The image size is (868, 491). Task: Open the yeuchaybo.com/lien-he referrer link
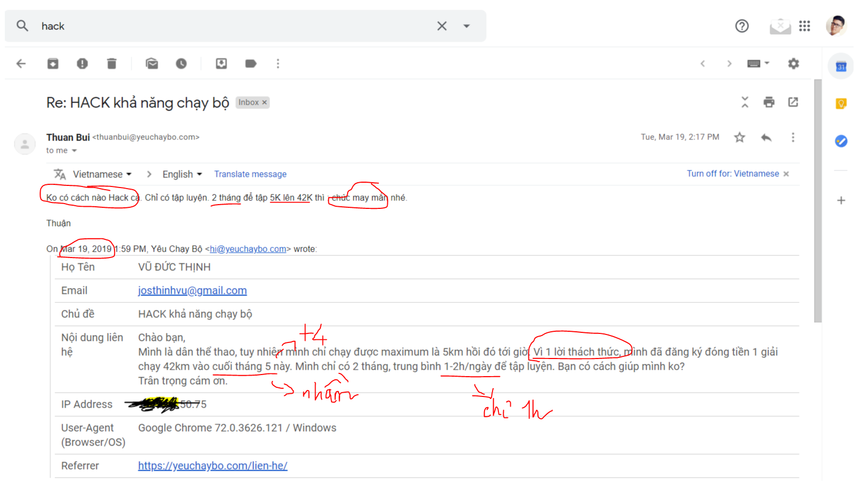coord(212,465)
